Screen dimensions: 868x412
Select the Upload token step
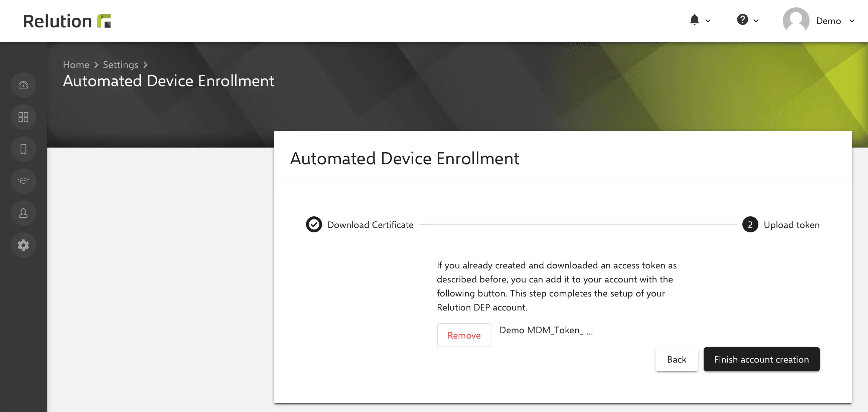point(781,224)
